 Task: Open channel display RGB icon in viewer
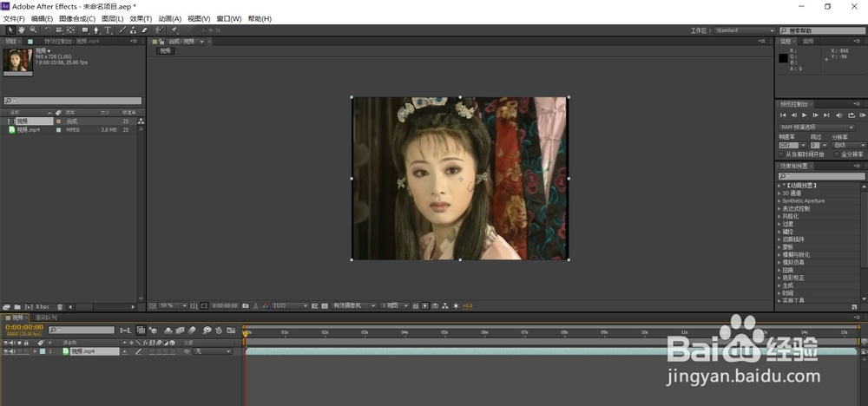[266, 306]
